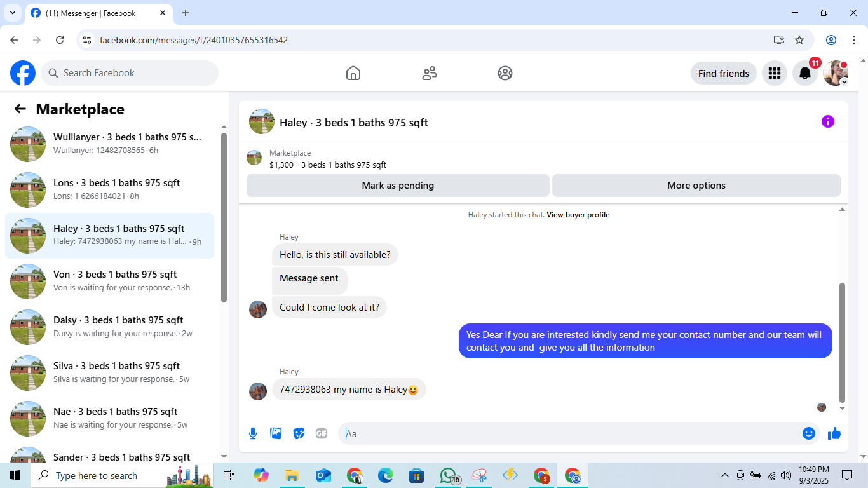Viewport: 868px width, 488px height.
Task: Click the Search Facebook field
Action: click(x=130, y=73)
